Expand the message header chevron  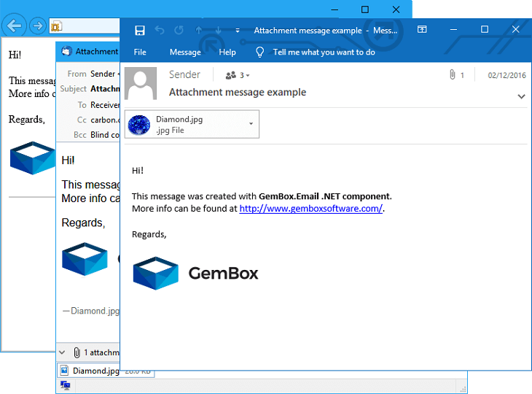click(x=521, y=96)
